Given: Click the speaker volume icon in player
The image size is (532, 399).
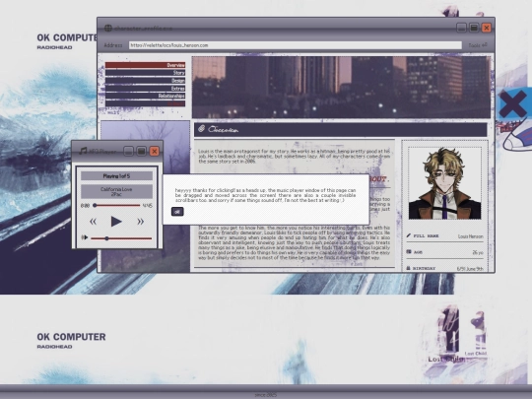Looking at the screenshot, I should tap(85, 237).
